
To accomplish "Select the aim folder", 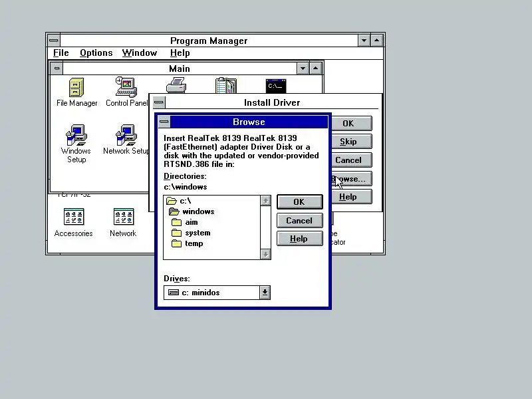I will [185, 222].
